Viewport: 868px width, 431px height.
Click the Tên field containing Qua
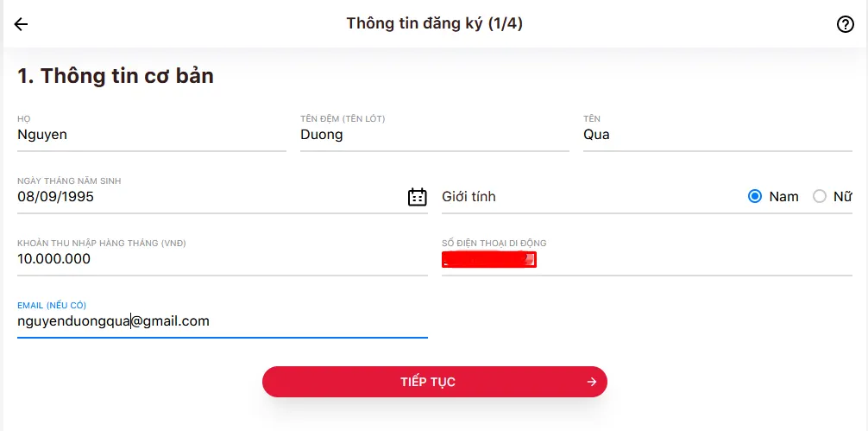tap(596, 135)
